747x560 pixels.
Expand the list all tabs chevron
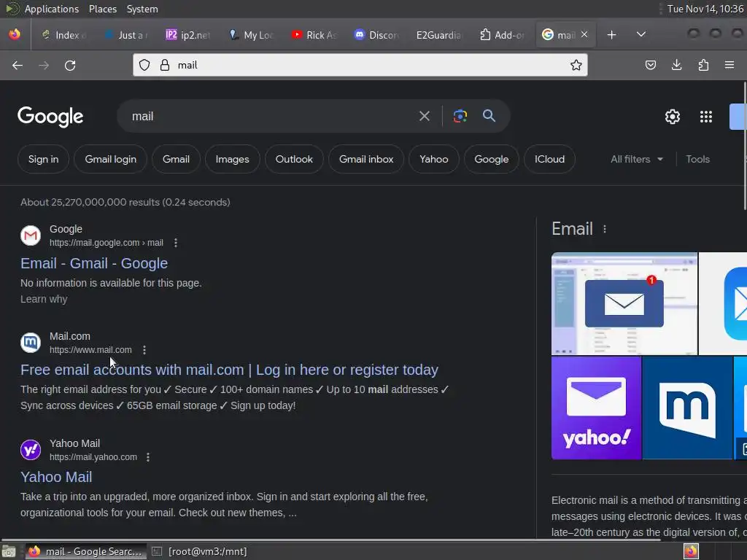coord(641,34)
